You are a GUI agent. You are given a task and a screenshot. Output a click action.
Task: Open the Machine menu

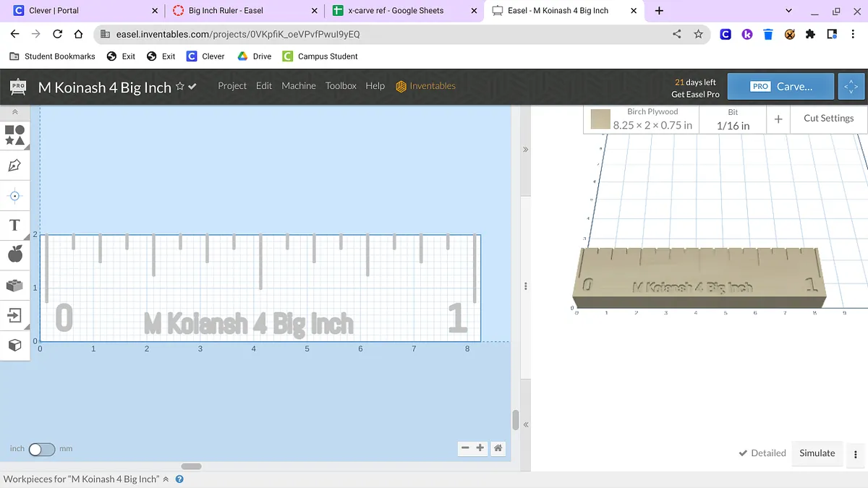(299, 86)
